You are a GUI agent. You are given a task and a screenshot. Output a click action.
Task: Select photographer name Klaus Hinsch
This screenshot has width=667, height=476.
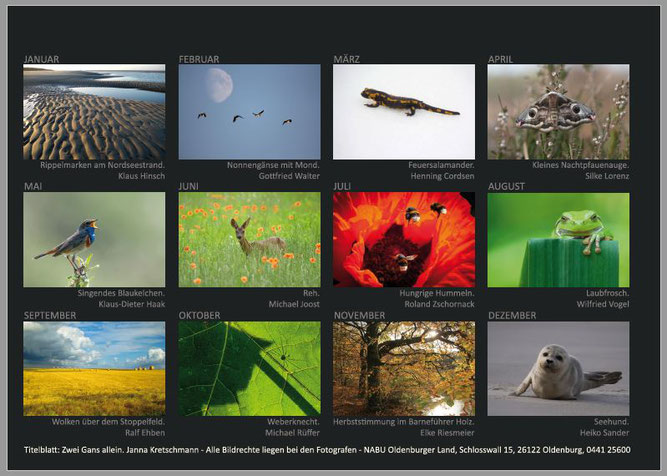click(x=141, y=176)
